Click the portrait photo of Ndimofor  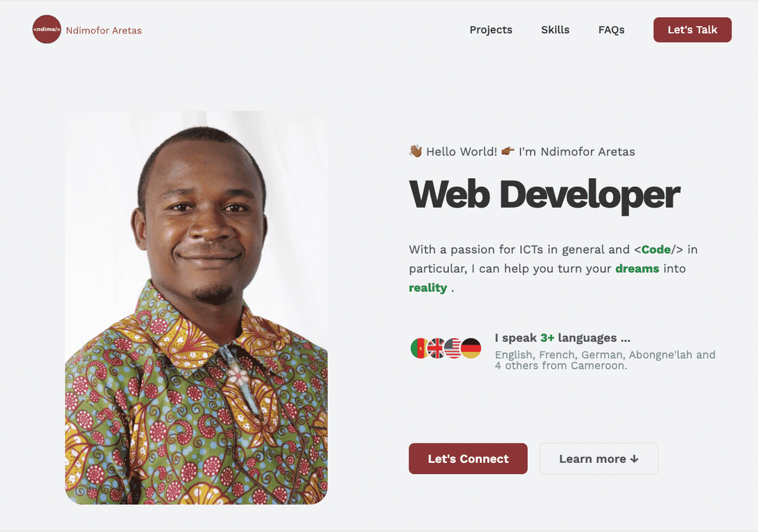click(x=196, y=308)
